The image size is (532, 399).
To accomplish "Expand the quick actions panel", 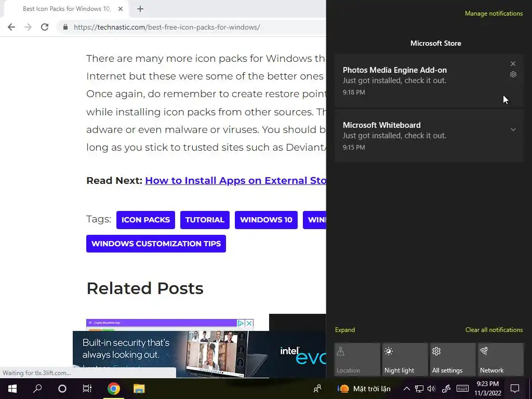I will click(x=345, y=330).
